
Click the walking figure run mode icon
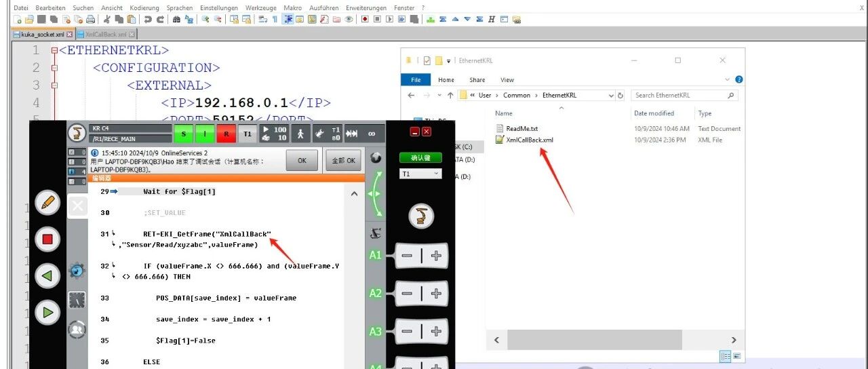[300, 134]
